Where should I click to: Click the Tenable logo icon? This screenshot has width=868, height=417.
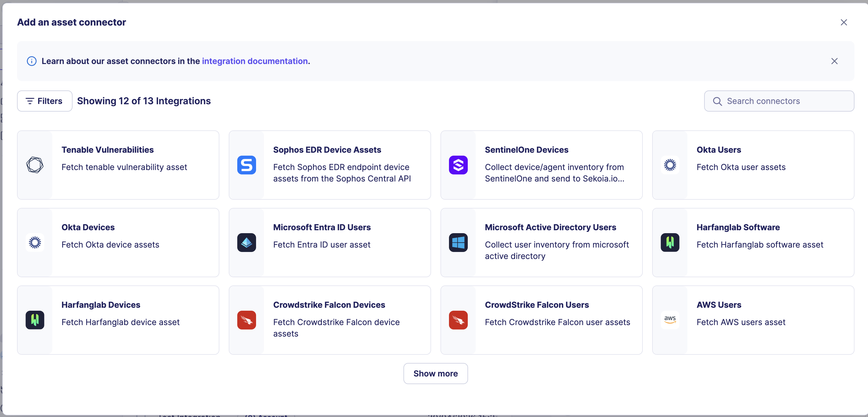click(x=35, y=165)
